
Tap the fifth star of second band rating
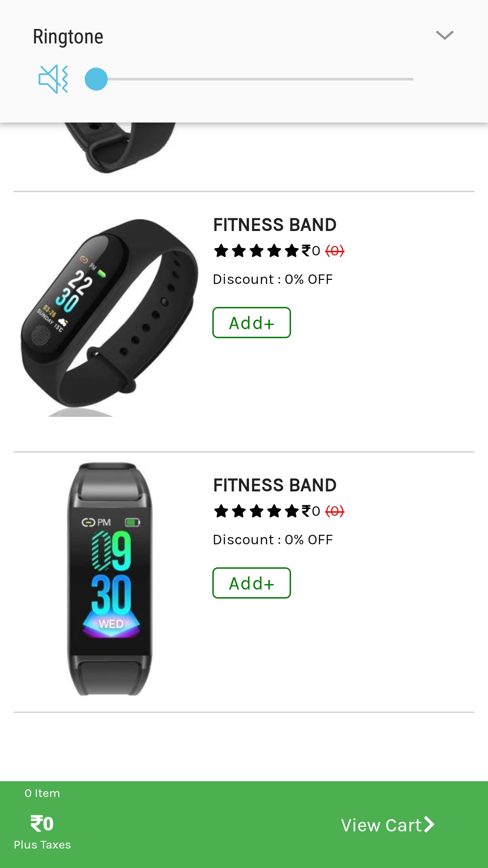click(x=292, y=511)
